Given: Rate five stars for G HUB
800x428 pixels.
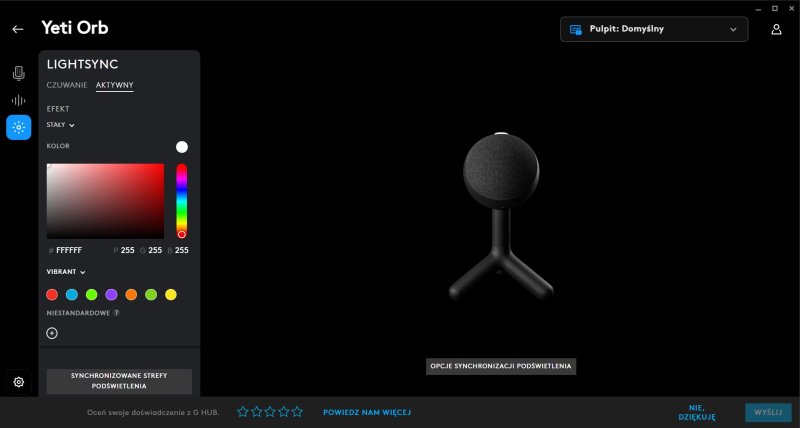Looking at the screenshot, I should tap(297, 412).
